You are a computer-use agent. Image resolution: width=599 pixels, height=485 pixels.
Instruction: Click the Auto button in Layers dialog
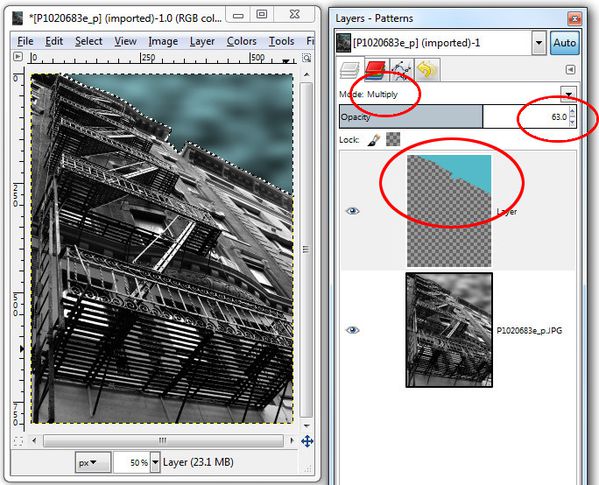[x=564, y=43]
